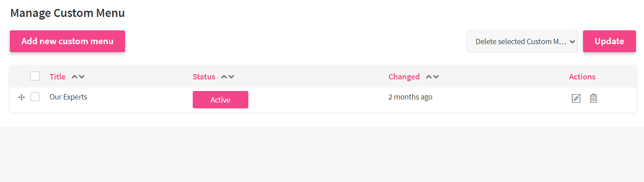Edit the Our Experts custom menu

tap(576, 98)
